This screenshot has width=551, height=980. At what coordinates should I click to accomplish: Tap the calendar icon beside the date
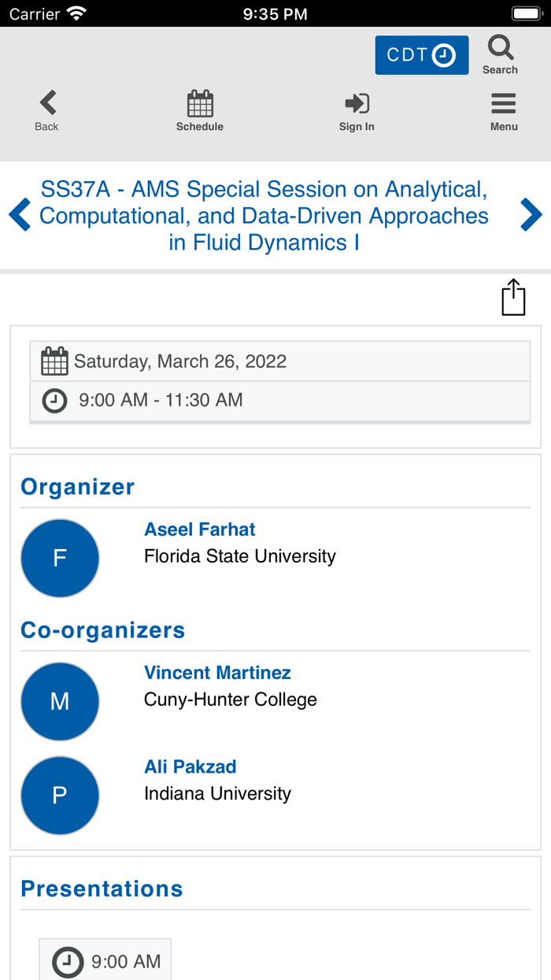(x=54, y=362)
